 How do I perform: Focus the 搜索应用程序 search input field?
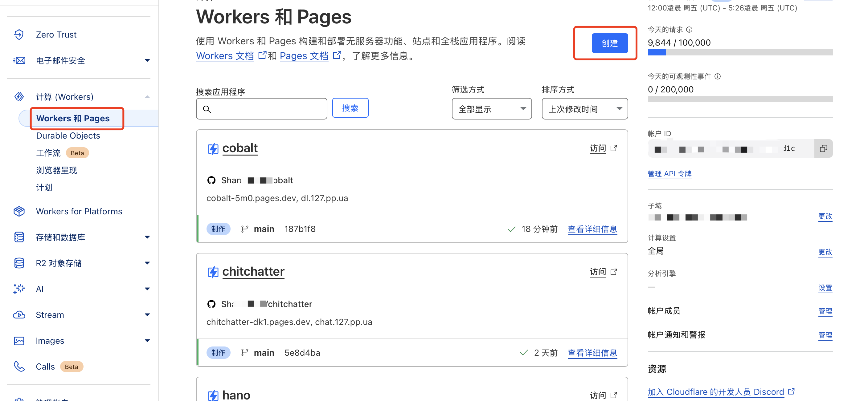(266, 109)
